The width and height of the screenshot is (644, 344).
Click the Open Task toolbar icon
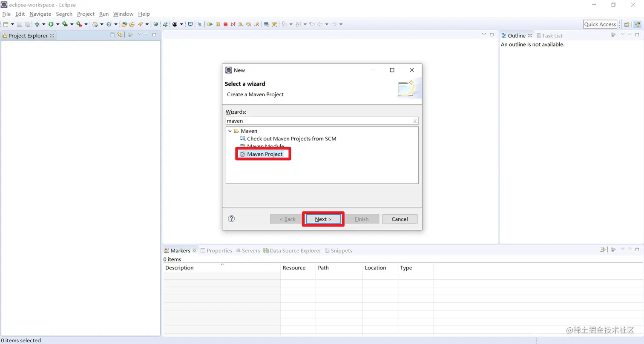click(x=132, y=24)
